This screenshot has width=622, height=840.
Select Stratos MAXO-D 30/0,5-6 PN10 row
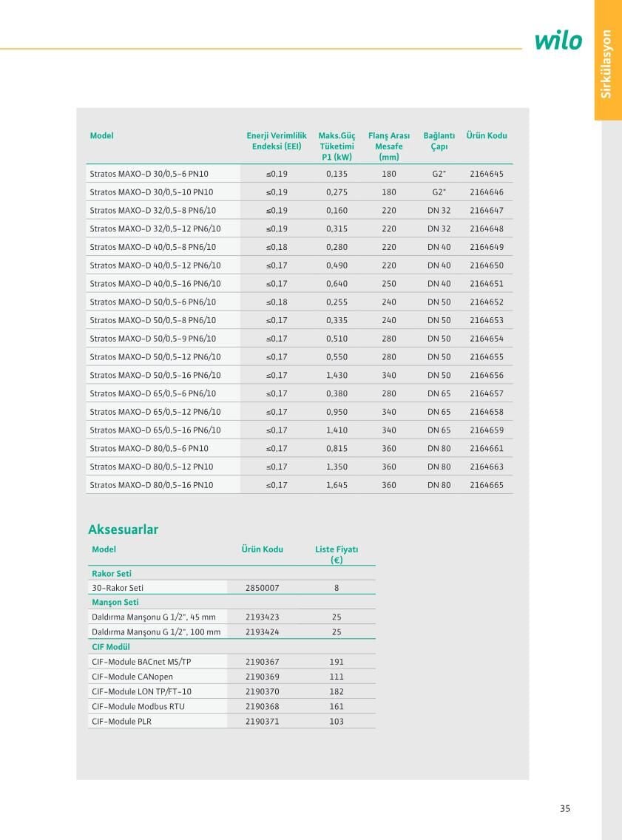point(299,174)
